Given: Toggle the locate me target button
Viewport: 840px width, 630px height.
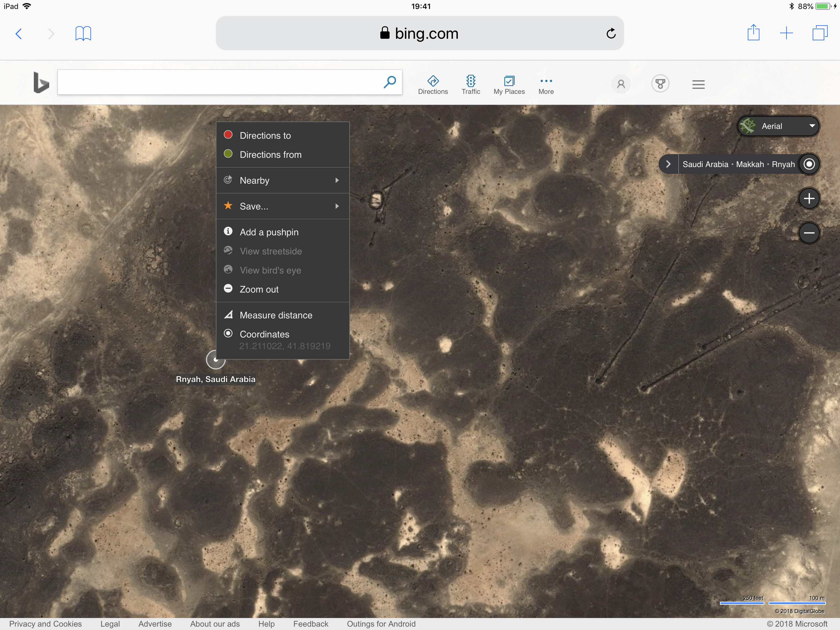Looking at the screenshot, I should [x=809, y=164].
